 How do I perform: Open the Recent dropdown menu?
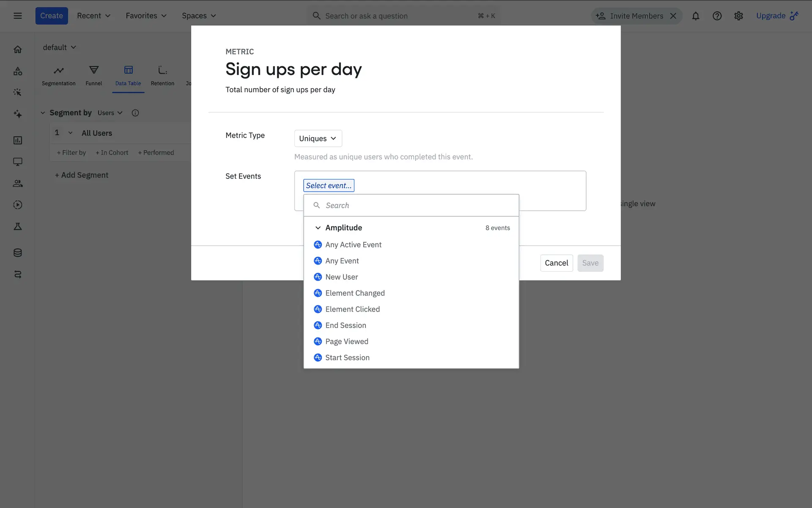pyautogui.click(x=93, y=16)
